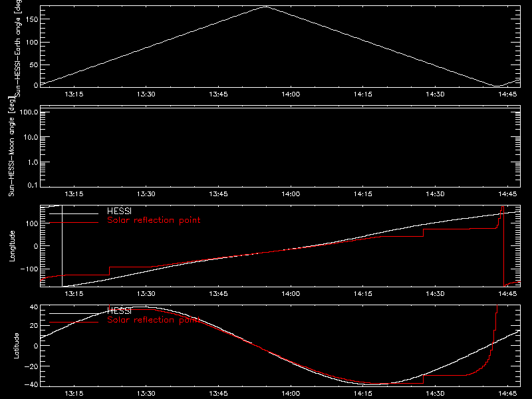Screen dimensions: 532x399
Task: Click the Sun-HESSI-Earth angle axis label
Action: [x=19, y=49]
